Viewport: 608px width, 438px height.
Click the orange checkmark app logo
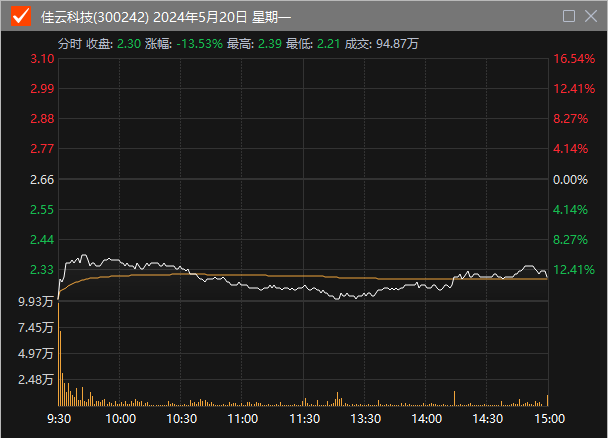pyautogui.click(x=21, y=16)
